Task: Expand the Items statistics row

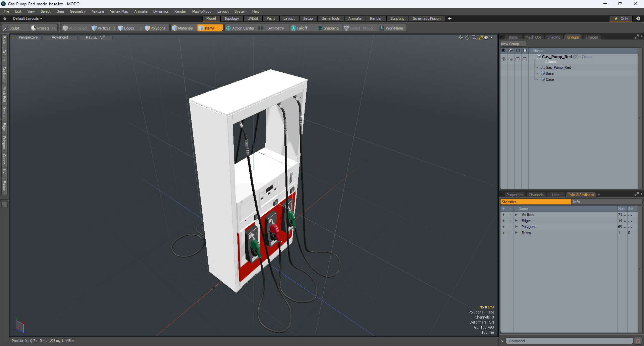Action: 517,233
